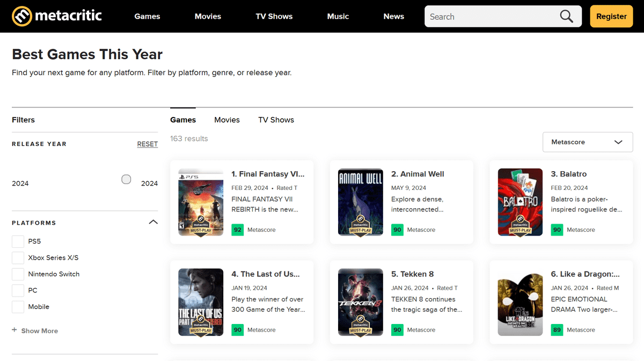
Task: Click the green 92 Metascore badge
Action: [237, 230]
